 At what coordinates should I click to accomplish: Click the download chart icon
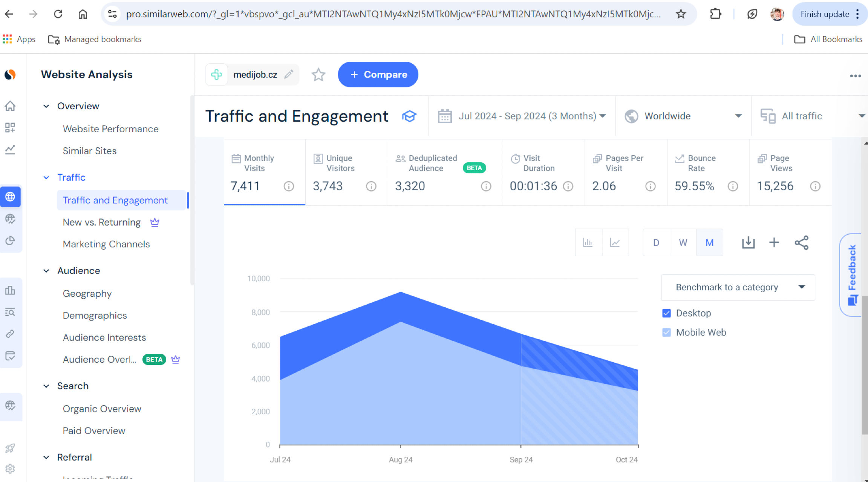point(748,243)
